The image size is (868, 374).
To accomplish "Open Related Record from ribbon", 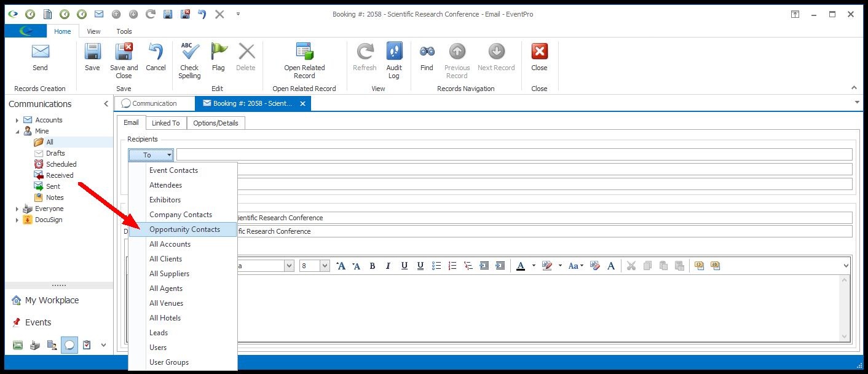I will [304, 61].
